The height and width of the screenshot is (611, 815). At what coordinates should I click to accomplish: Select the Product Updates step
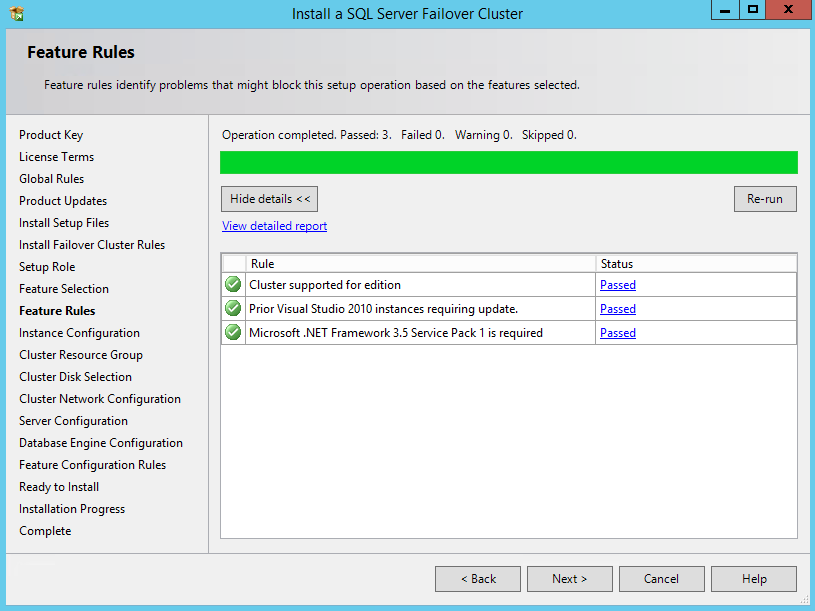coord(63,201)
